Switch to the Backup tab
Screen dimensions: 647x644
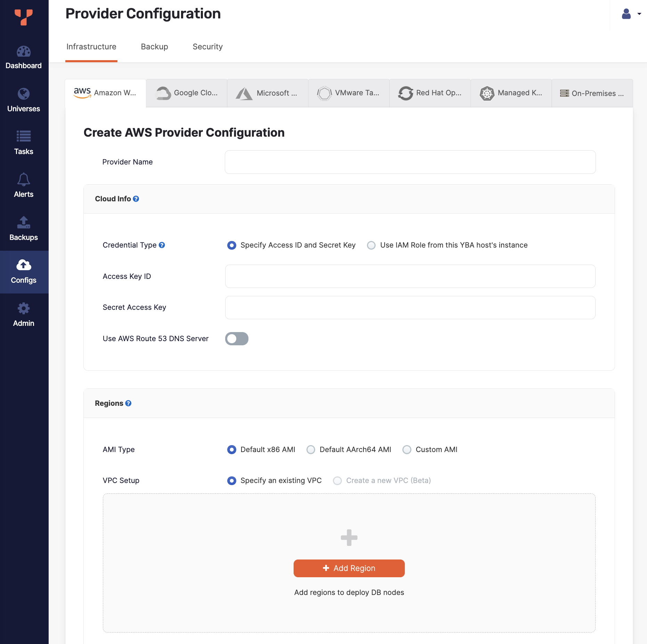pyautogui.click(x=154, y=47)
